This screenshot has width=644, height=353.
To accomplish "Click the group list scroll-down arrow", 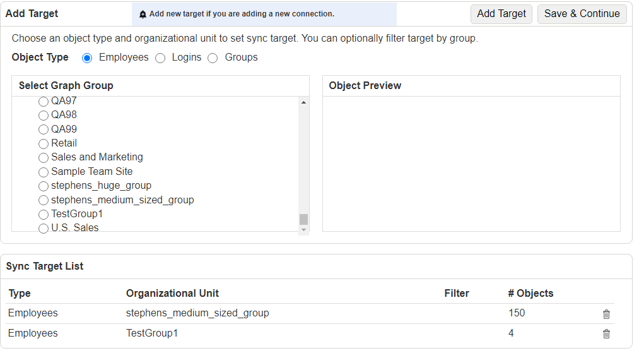I will pyautogui.click(x=303, y=230).
